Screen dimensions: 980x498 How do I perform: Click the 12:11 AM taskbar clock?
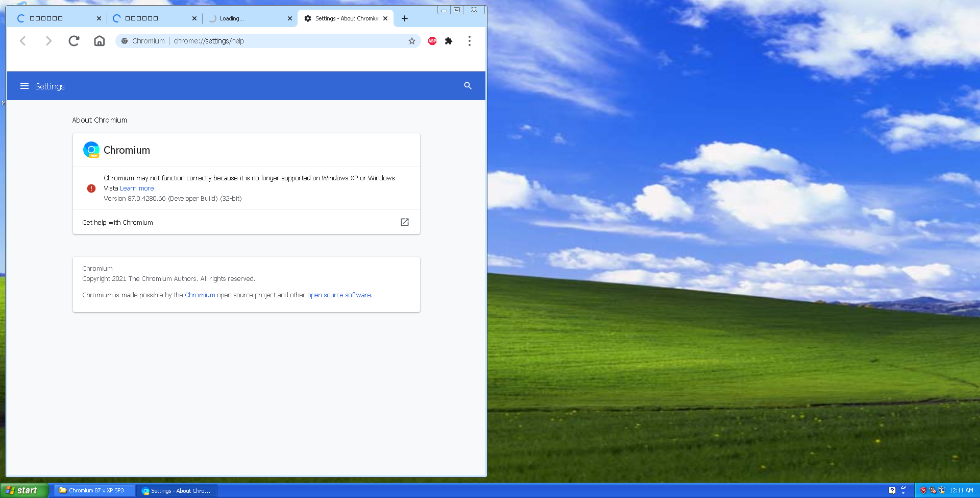click(961, 490)
